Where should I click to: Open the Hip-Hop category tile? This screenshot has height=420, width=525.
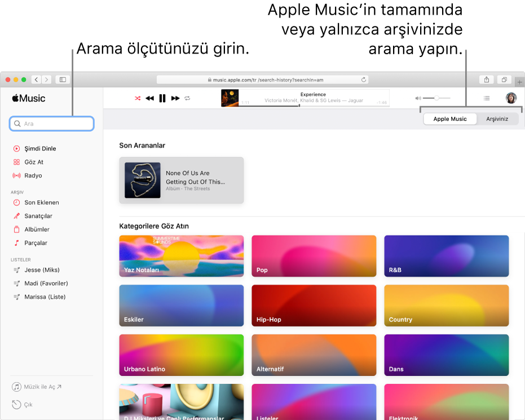314,306
